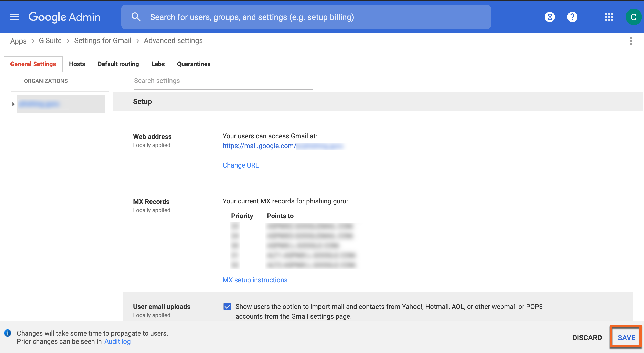
Task: Open MX setup instructions link
Action: pyautogui.click(x=255, y=280)
